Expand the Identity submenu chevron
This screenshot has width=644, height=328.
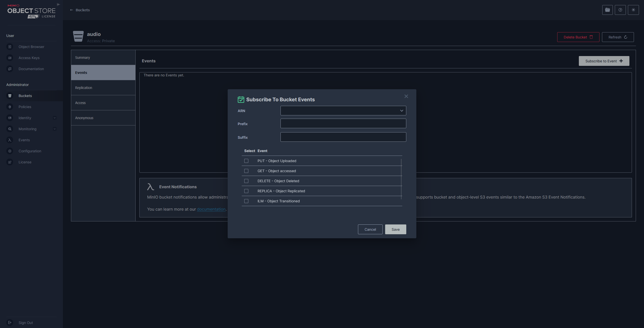point(55,118)
